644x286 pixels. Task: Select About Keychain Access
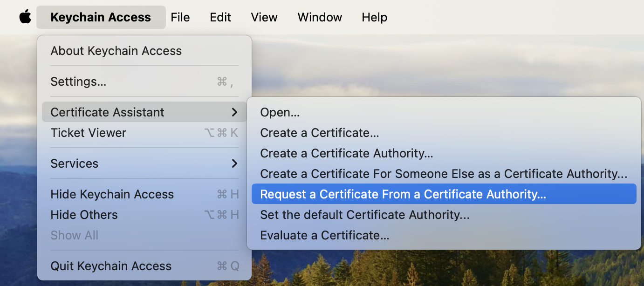coord(116,51)
